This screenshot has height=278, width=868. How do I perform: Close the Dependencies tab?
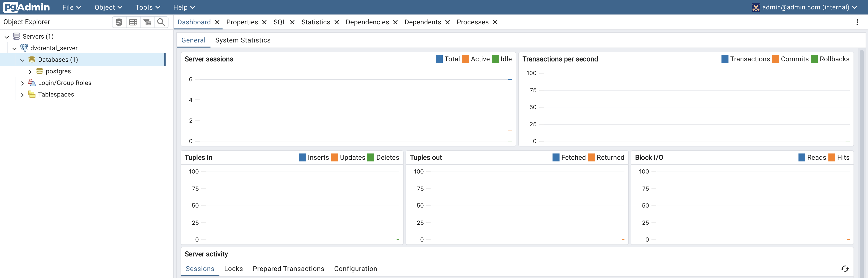[x=396, y=22]
